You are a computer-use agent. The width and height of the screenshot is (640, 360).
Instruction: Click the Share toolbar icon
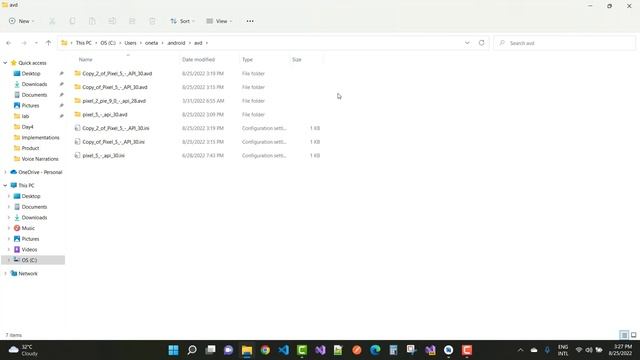(132, 21)
